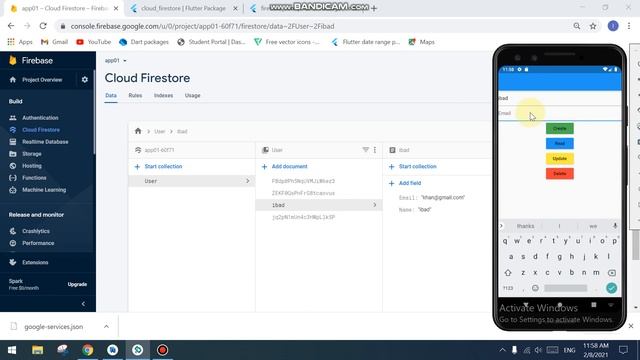Open File Explorer from taskbar
Image resolution: width=640 pixels, height=360 pixels.
(x=38, y=350)
